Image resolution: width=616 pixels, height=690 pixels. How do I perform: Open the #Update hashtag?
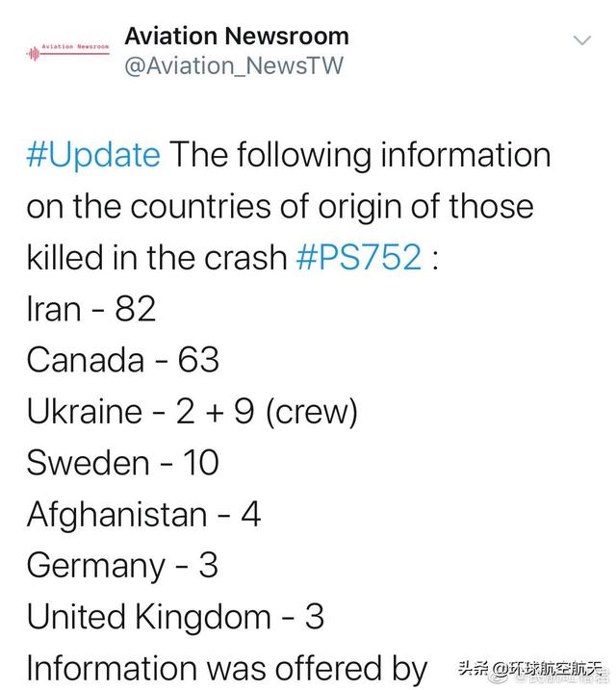(x=93, y=155)
